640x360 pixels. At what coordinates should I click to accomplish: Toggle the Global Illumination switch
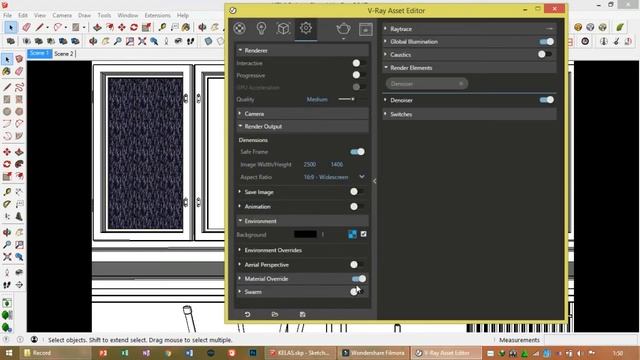547,42
